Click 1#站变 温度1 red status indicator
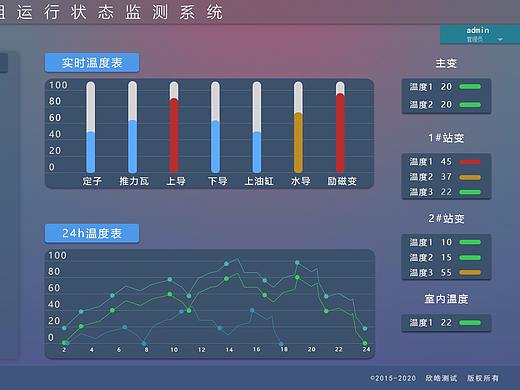This screenshot has height=390, width=520. pyautogui.click(x=470, y=162)
